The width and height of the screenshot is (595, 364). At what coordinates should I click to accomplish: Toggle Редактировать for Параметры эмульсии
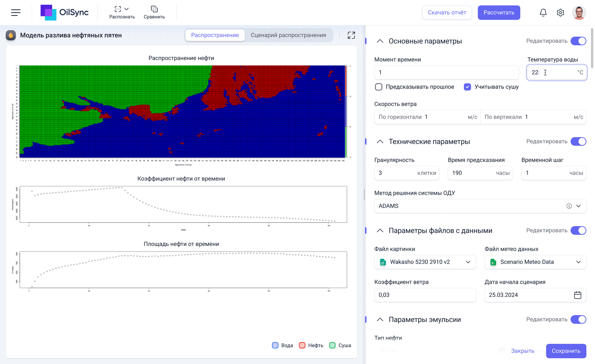(x=578, y=319)
